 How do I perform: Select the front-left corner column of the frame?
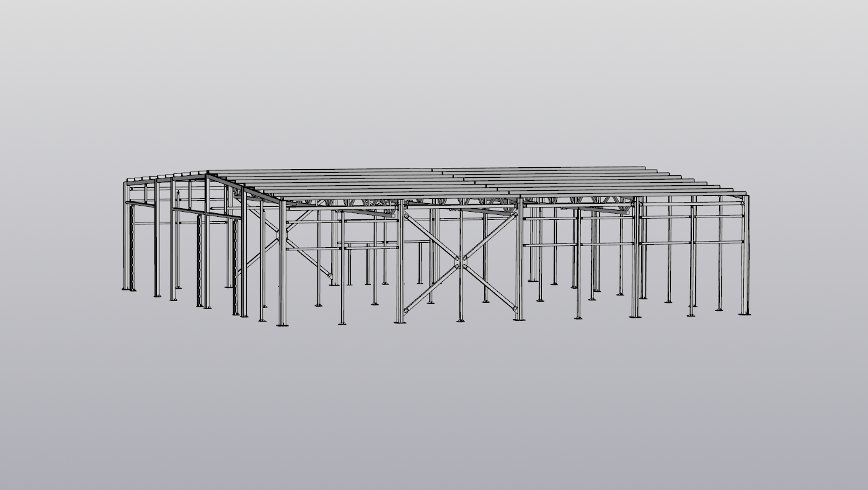coord(283,260)
